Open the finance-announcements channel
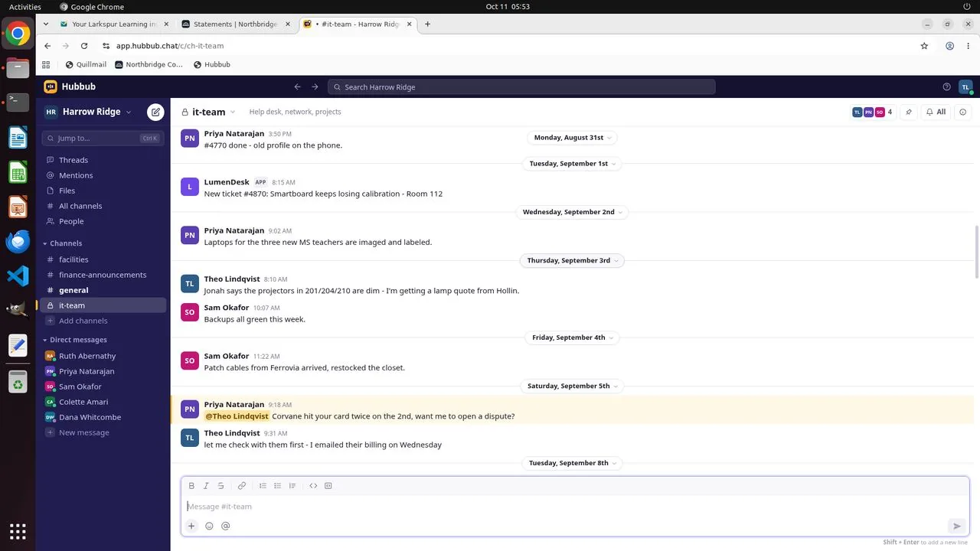The image size is (980, 551). (x=103, y=275)
